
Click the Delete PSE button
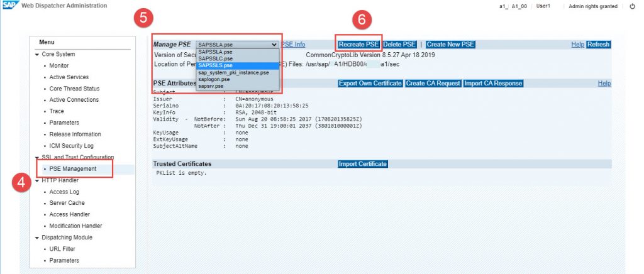(399, 44)
